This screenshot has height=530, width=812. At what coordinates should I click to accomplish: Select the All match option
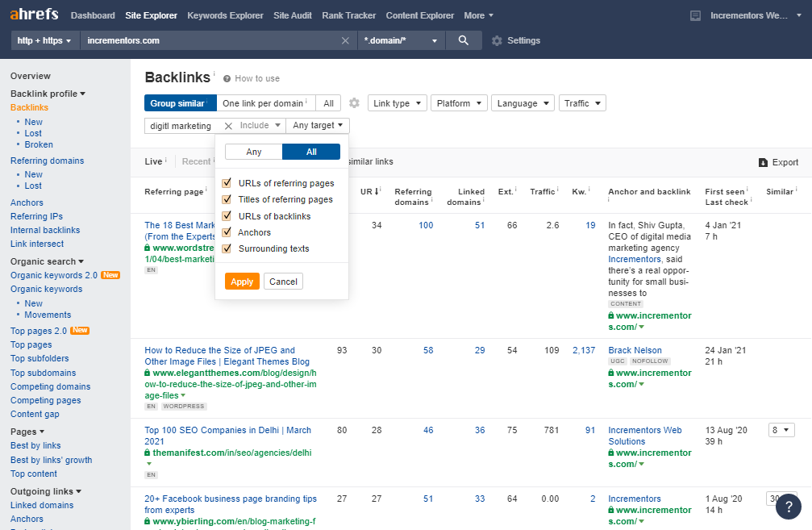(311, 152)
